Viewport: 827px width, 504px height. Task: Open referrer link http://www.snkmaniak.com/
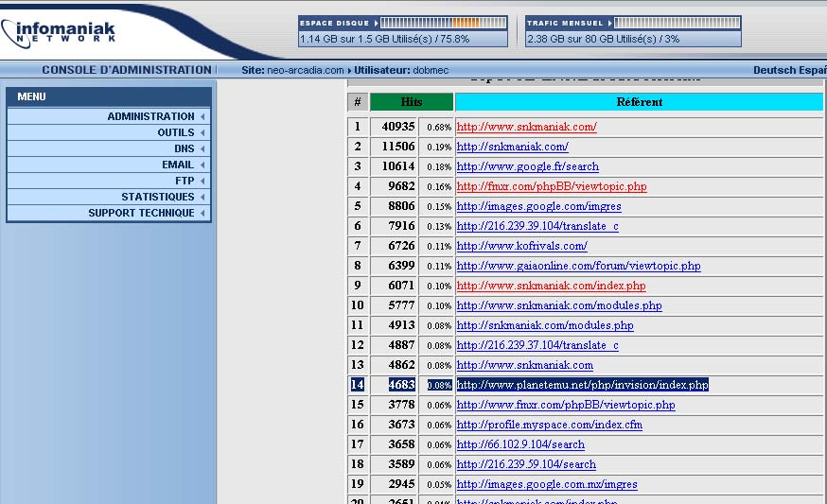click(526, 127)
